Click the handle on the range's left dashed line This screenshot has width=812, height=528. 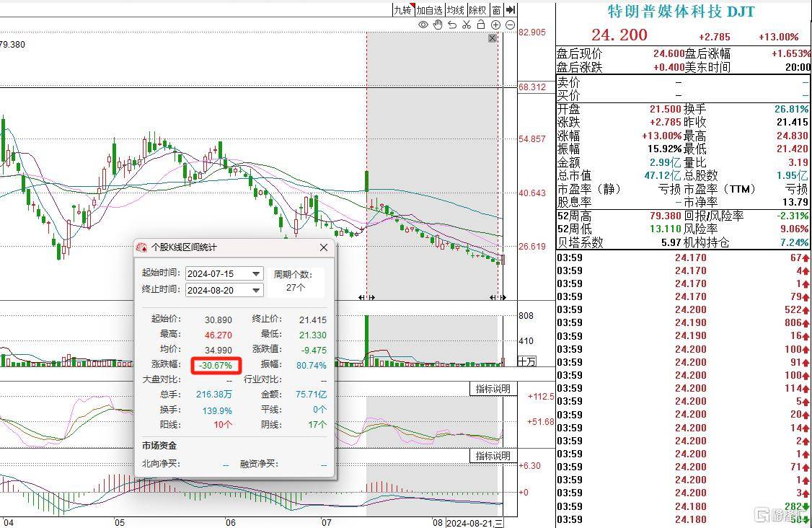[x=366, y=297]
